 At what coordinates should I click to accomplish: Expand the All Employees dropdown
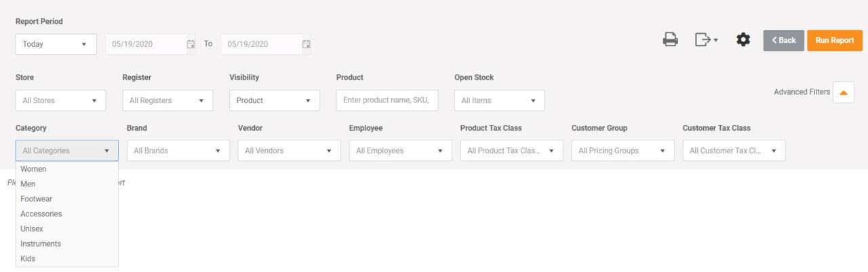401,151
